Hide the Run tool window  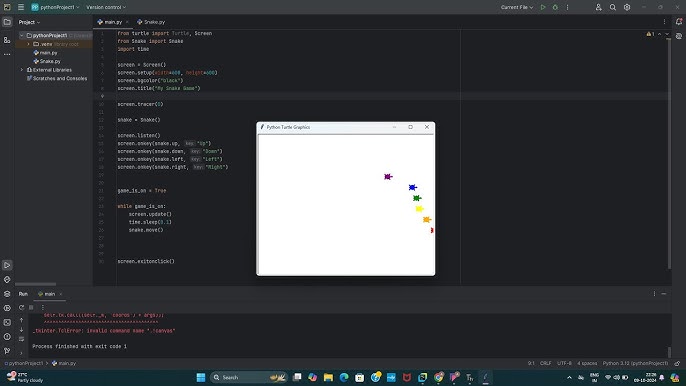(664, 294)
